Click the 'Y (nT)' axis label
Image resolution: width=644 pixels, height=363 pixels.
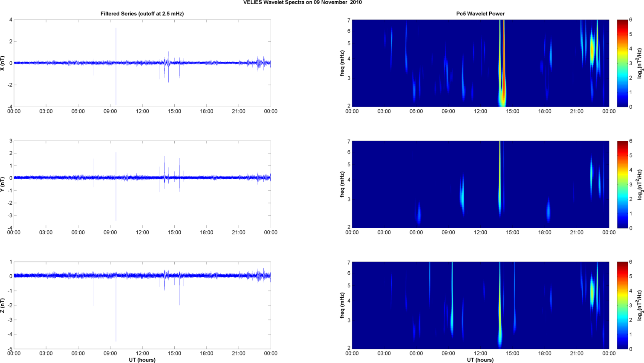pos(3,184)
